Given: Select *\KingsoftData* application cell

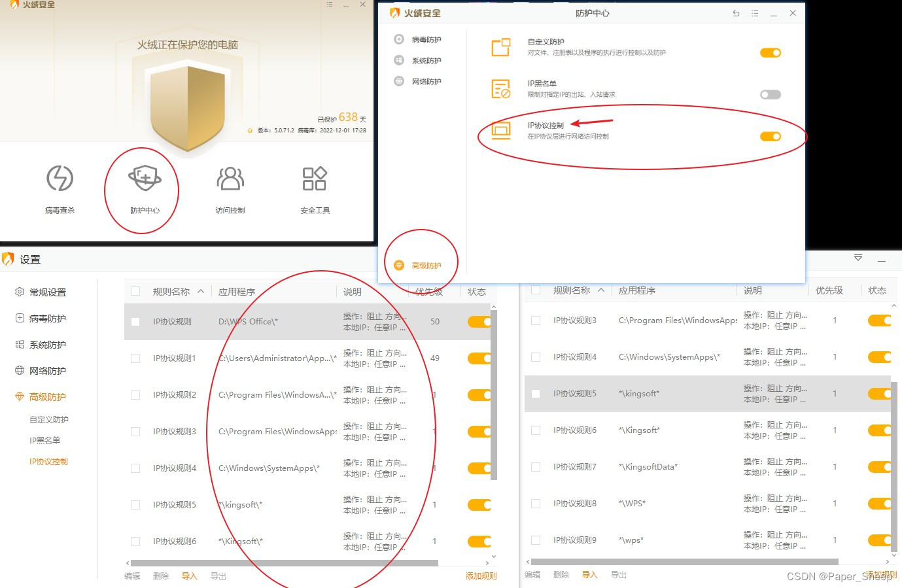Looking at the screenshot, I should (648, 467).
